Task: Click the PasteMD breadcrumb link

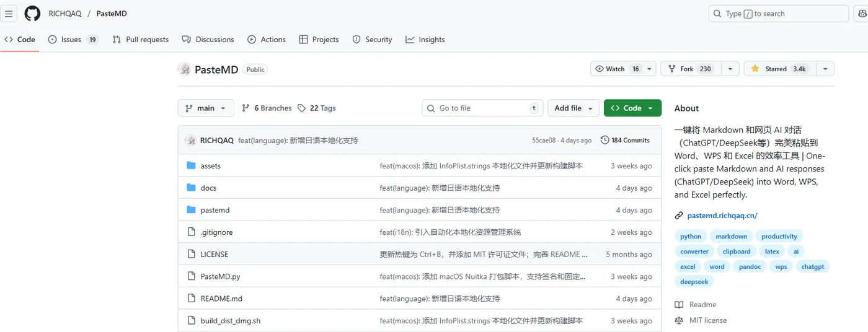Action: pyautogui.click(x=112, y=14)
